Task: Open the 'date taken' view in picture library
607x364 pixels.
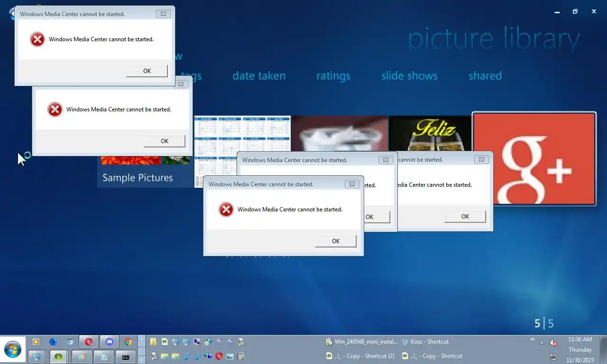Action: click(x=259, y=76)
